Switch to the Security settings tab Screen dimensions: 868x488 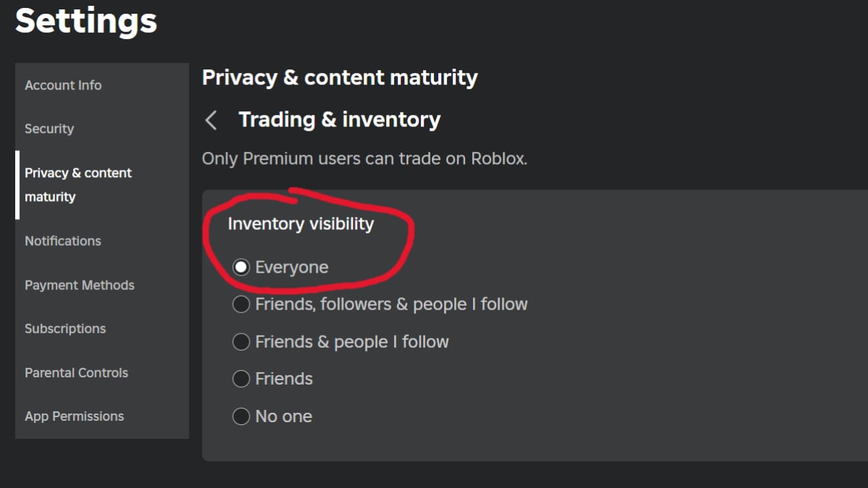point(48,129)
